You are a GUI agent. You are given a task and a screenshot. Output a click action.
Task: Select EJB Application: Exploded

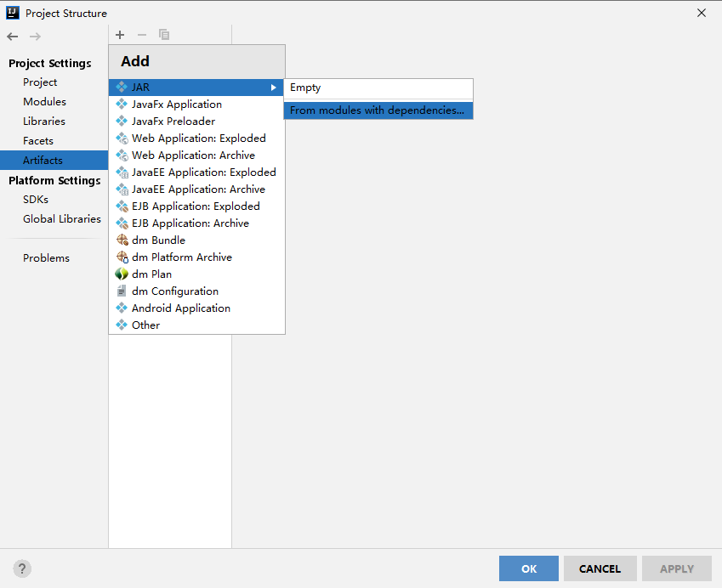click(196, 206)
